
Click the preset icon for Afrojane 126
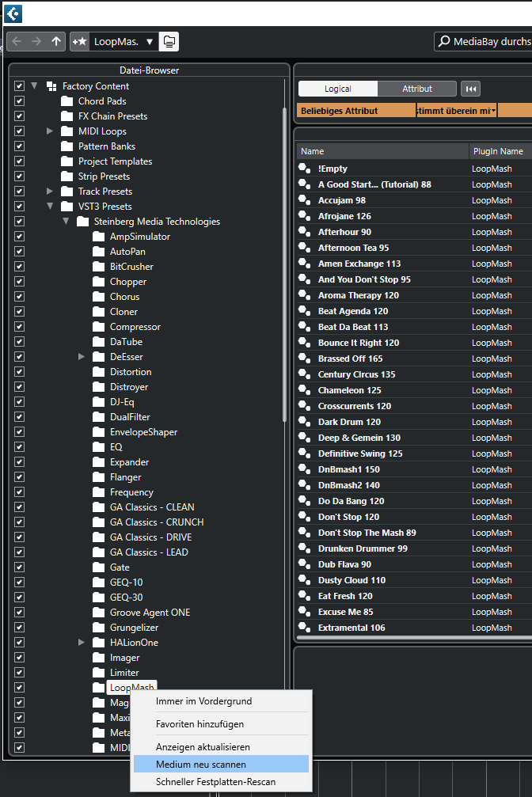(305, 216)
